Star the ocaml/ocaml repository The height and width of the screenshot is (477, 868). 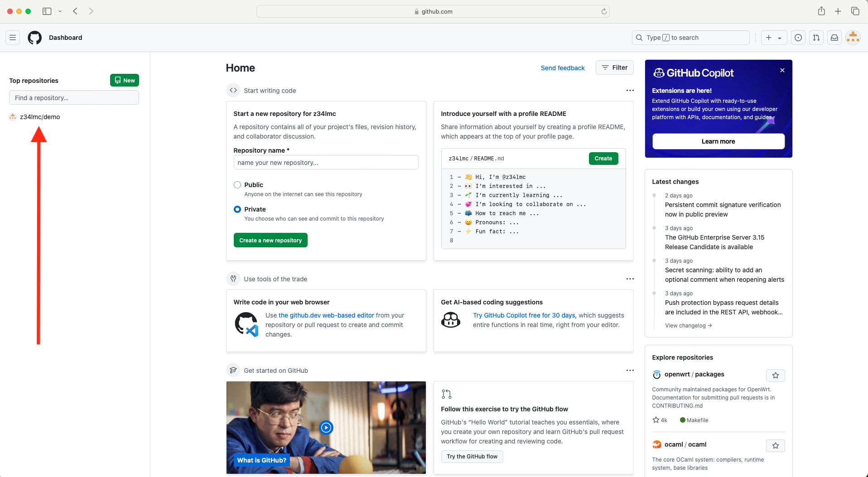click(775, 445)
